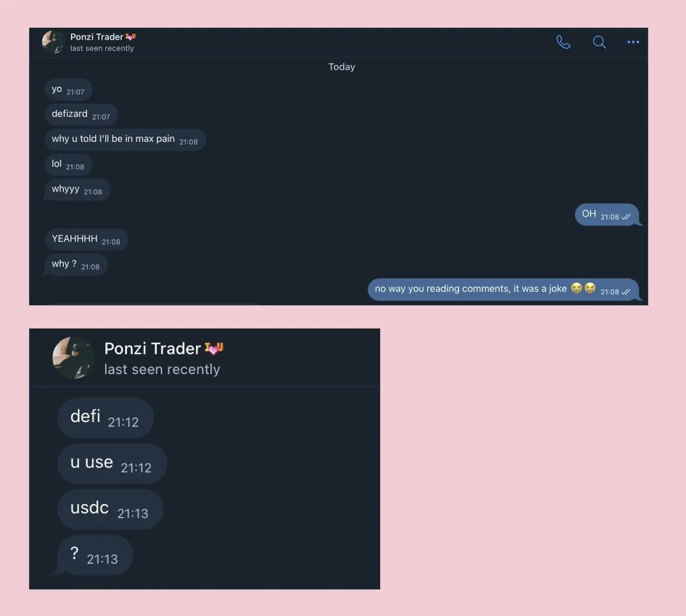This screenshot has width=686, height=616.
Task: Click the "usdc" message bubble
Action: pyautogui.click(x=110, y=509)
